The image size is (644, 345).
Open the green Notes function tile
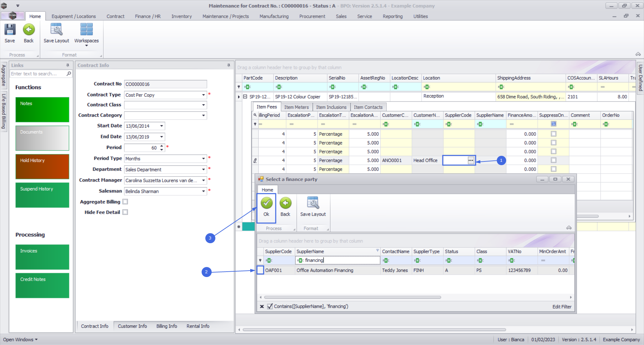coord(42,110)
